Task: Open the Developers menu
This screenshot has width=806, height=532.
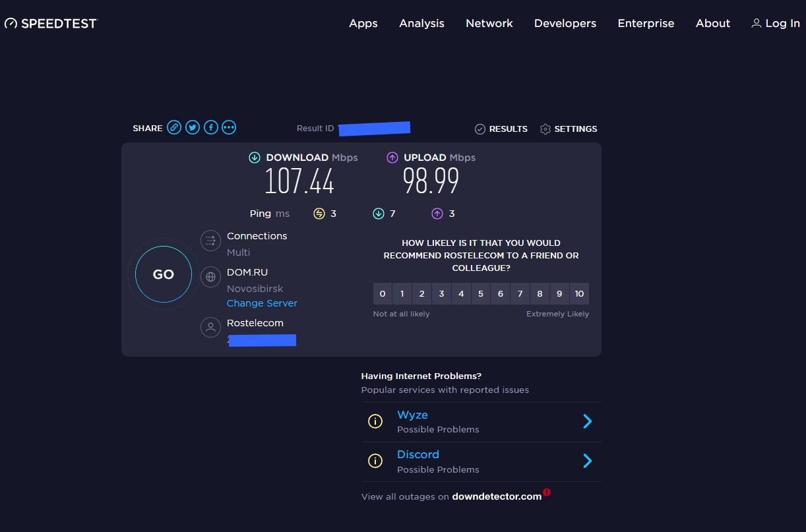Action: pos(565,23)
